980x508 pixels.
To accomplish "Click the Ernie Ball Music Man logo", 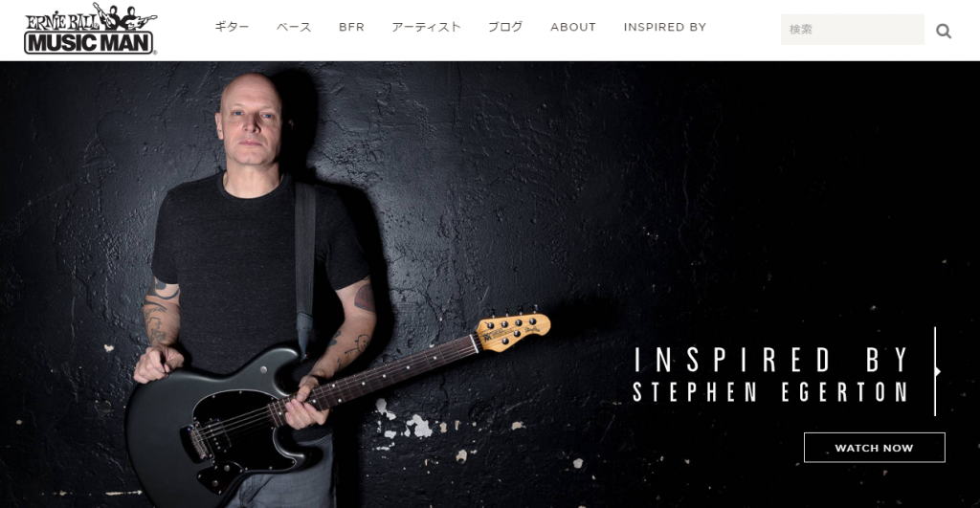I will click(x=90, y=29).
